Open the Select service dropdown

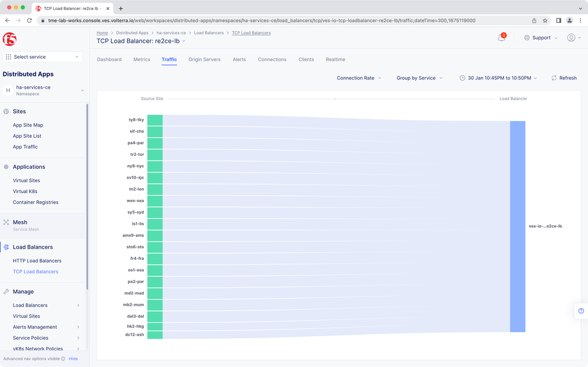coord(42,57)
